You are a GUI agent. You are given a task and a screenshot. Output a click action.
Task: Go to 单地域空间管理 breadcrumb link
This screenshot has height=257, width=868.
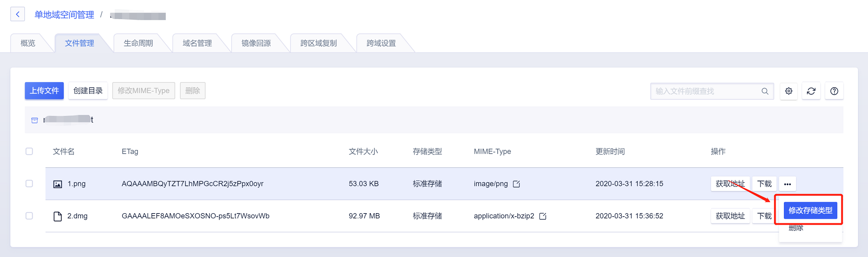point(64,15)
